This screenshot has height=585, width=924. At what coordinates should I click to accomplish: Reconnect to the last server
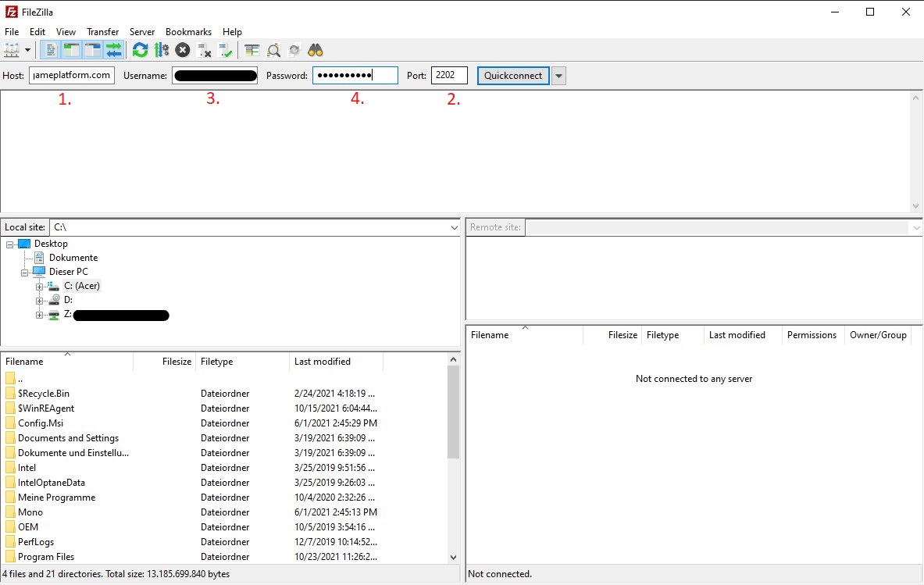pyautogui.click(x=225, y=50)
